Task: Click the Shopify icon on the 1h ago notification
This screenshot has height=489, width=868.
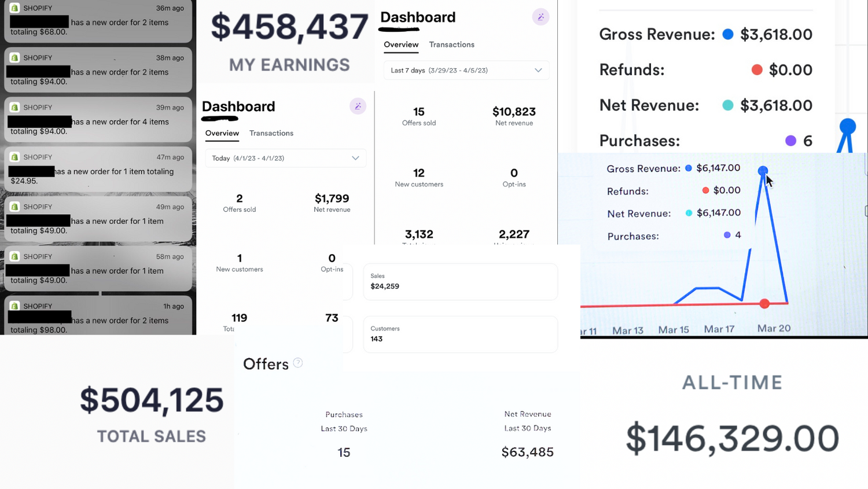Action: [14, 306]
